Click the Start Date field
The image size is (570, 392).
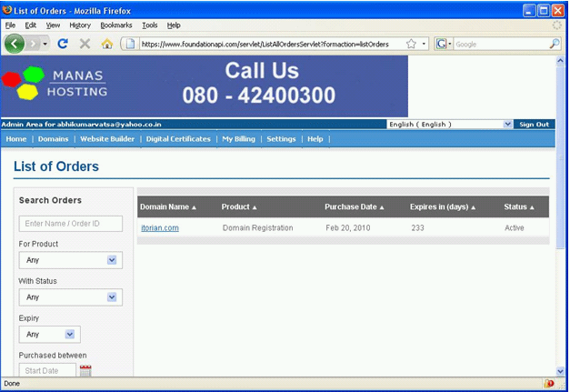(47, 370)
